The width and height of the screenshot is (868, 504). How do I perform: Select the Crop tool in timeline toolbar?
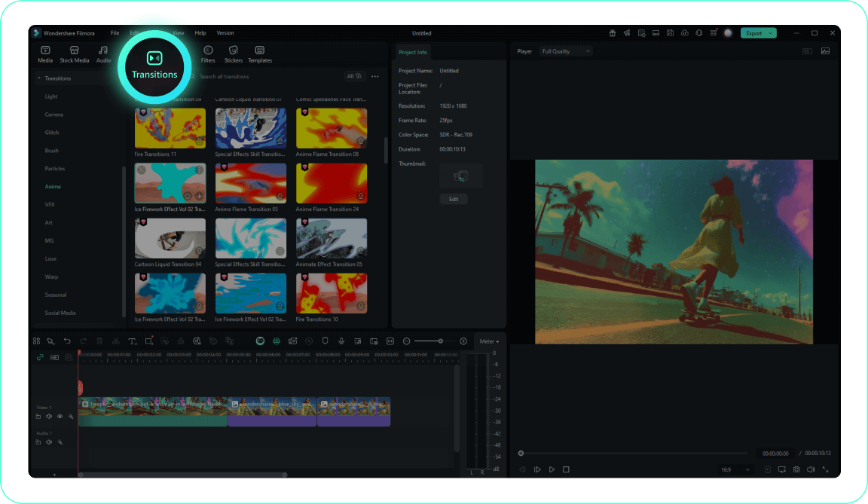[x=149, y=341]
